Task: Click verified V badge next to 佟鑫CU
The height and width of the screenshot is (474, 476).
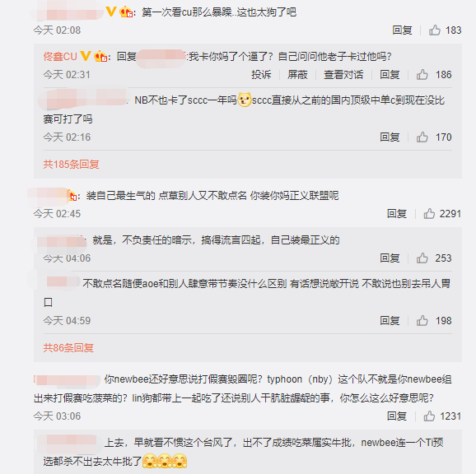Action: pos(86,56)
